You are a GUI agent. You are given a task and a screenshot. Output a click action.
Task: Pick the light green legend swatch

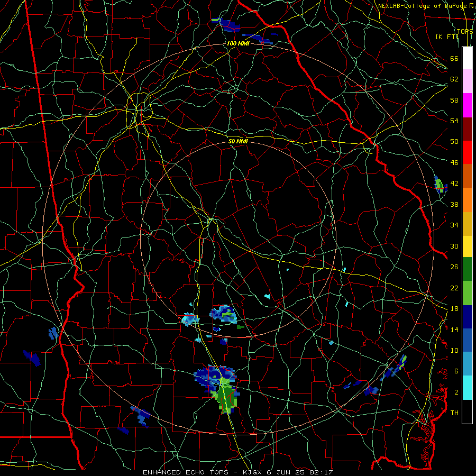[x=467, y=293]
